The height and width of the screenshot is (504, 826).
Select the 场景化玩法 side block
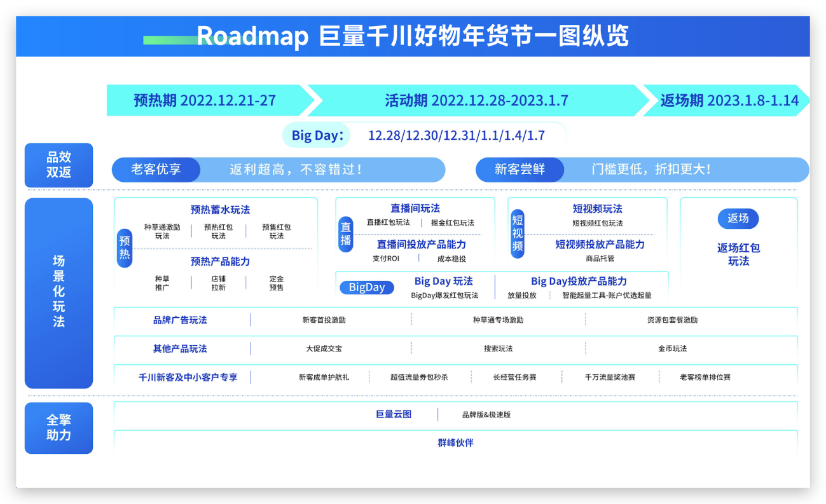59,292
